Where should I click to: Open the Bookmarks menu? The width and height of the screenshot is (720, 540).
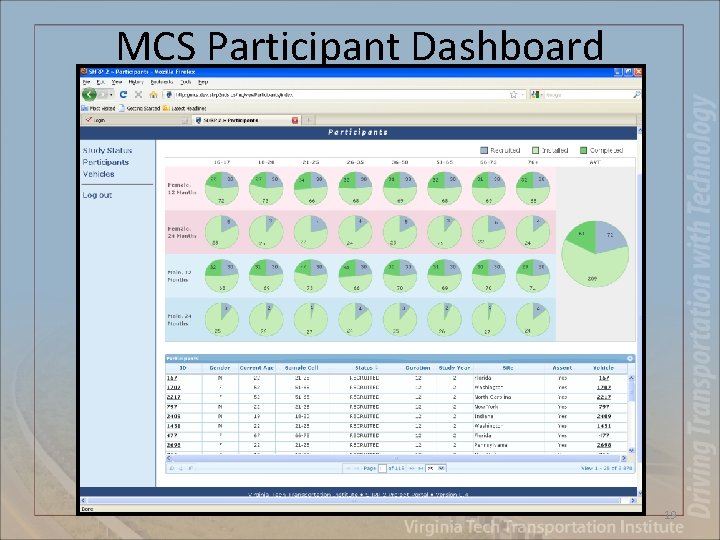point(162,82)
